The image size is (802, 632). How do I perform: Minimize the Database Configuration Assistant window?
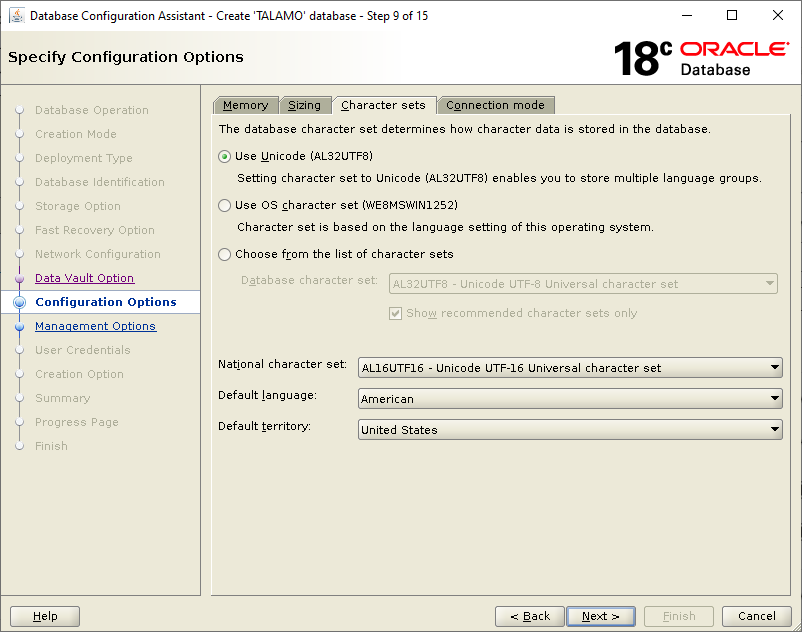[687, 15]
